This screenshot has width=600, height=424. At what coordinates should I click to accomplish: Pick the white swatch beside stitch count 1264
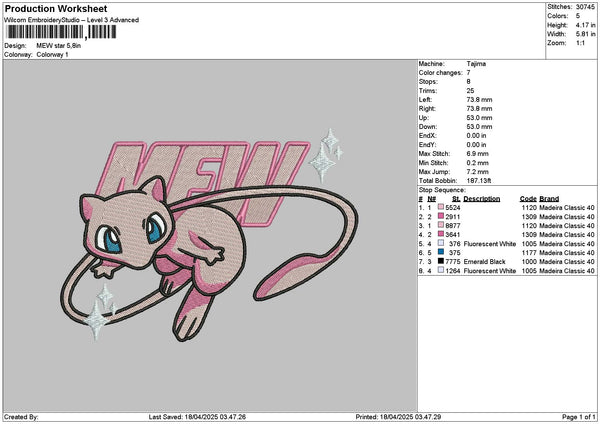click(x=441, y=271)
